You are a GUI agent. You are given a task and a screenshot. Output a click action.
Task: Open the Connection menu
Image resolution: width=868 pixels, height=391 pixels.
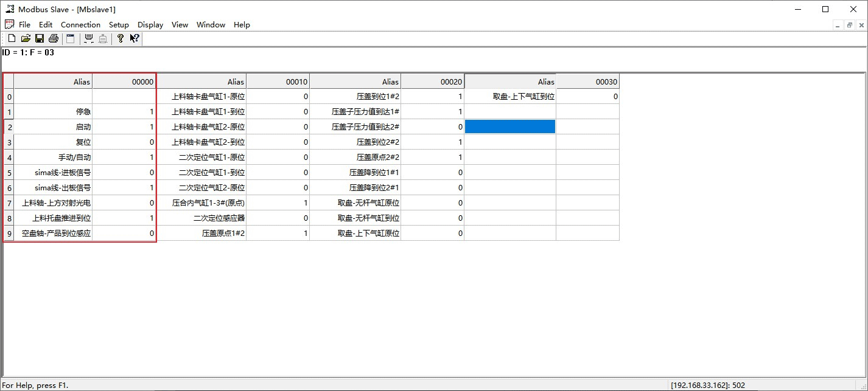pyautogui.click(x=80, y=25)
